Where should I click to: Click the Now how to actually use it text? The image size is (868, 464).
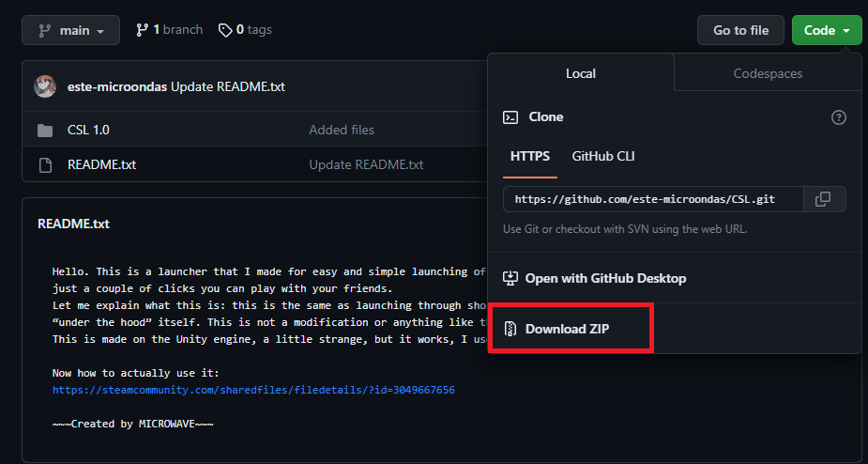[136, 373]
